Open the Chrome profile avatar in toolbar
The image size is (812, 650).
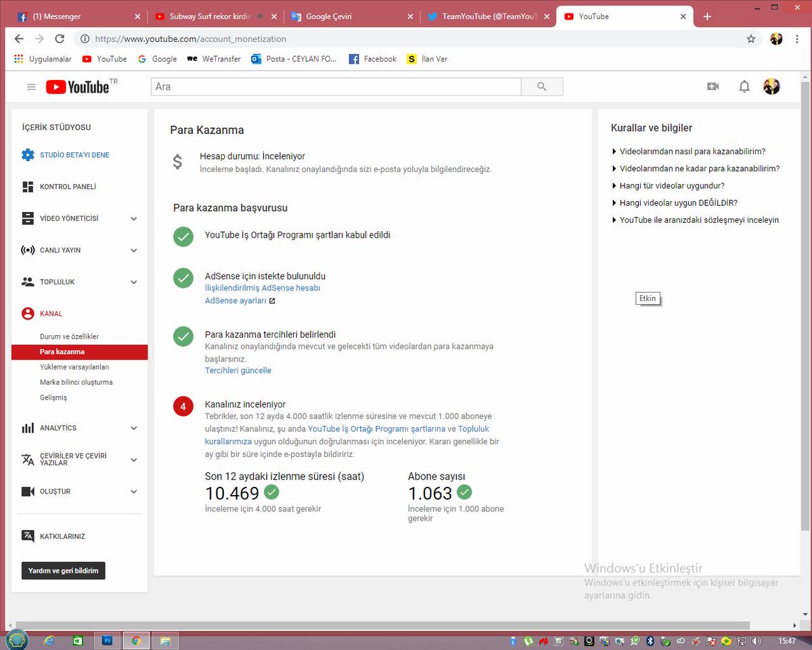coord(776,39)
